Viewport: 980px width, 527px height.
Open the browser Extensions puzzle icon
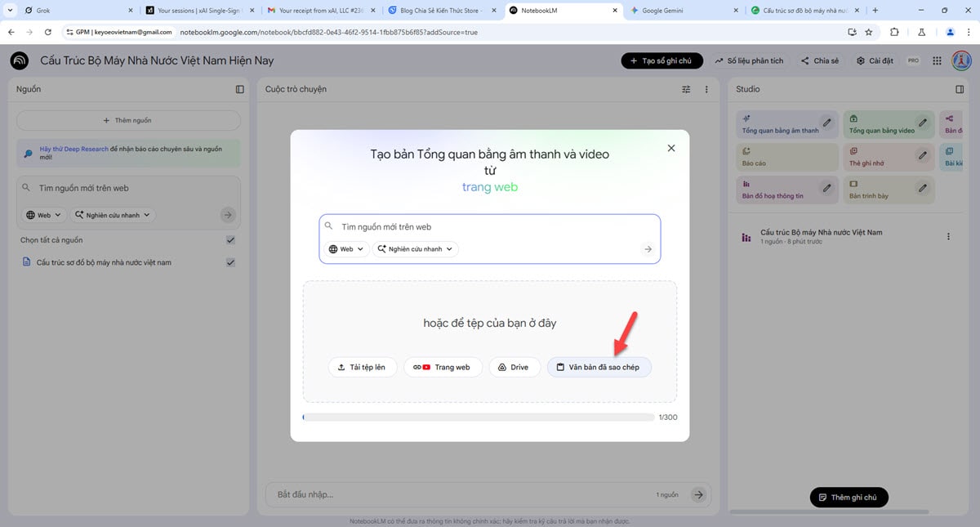point(894,32)
